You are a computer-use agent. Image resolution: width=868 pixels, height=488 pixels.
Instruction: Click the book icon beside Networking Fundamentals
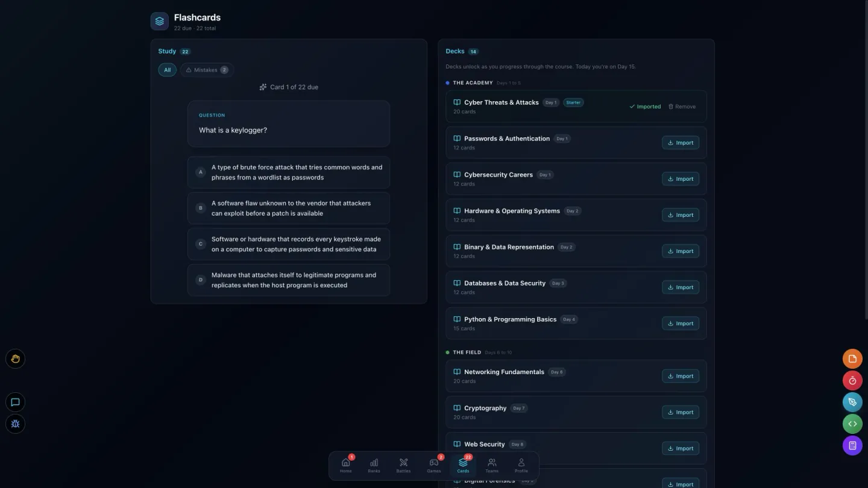[457, 372]
